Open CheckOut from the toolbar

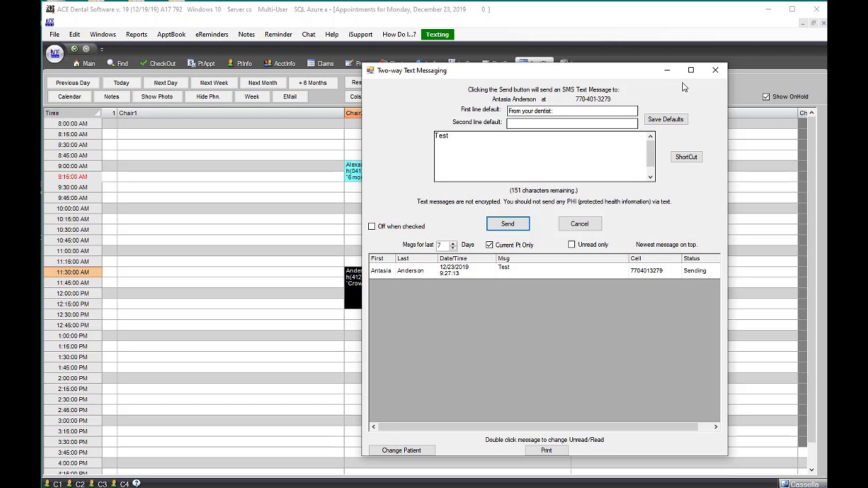pyautogui.click(x=157, y=64)
